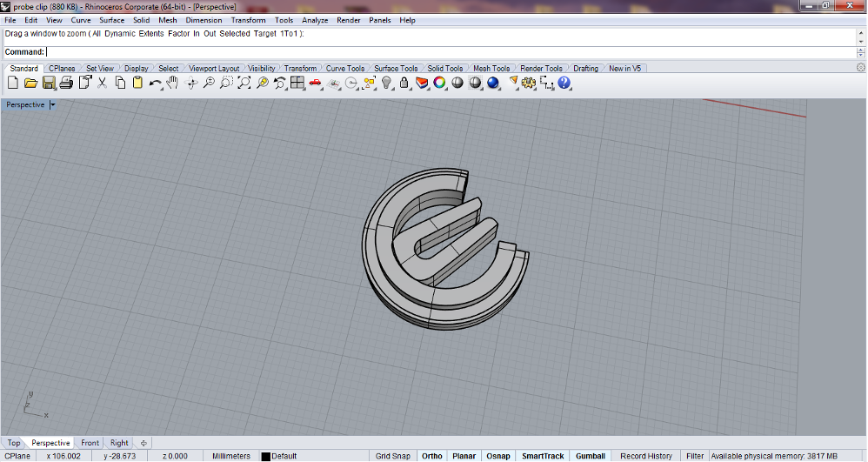
Task: Add a viewport tab with plus
Action: point(144,443)
